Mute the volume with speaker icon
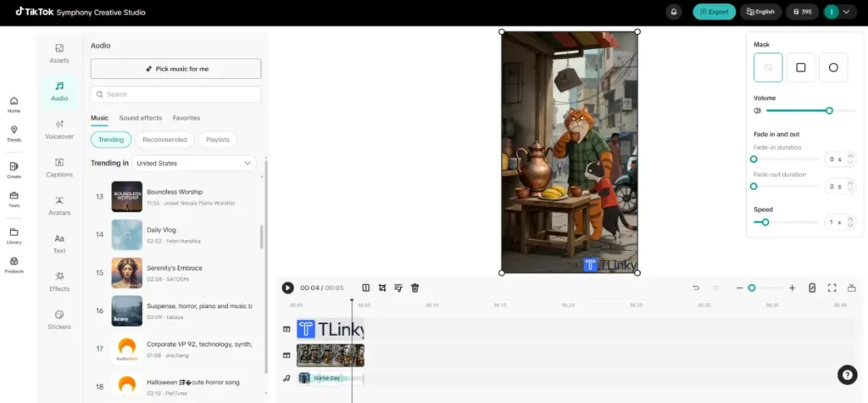 click(x=757, y=111)
